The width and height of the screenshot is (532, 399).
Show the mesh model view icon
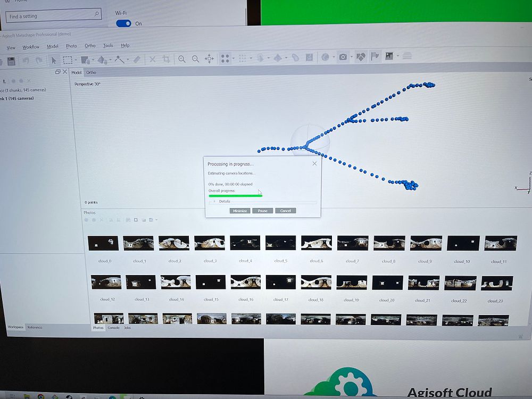[260, 58]
